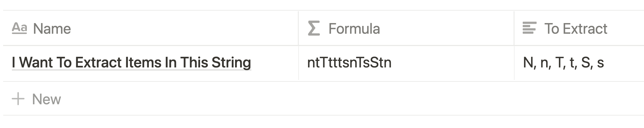Click empty header space right of Formula label
This screenshot has width=644, height=128.
(x=446, y=28)
